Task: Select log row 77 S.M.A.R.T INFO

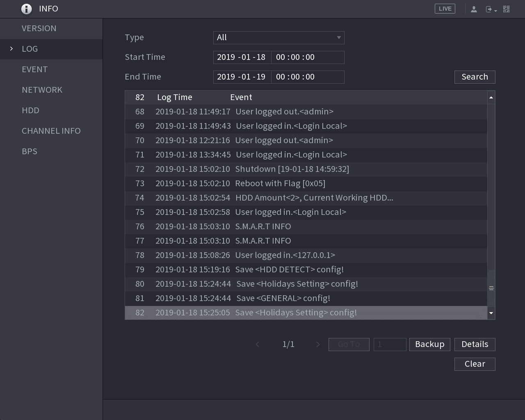Action: 306,241
